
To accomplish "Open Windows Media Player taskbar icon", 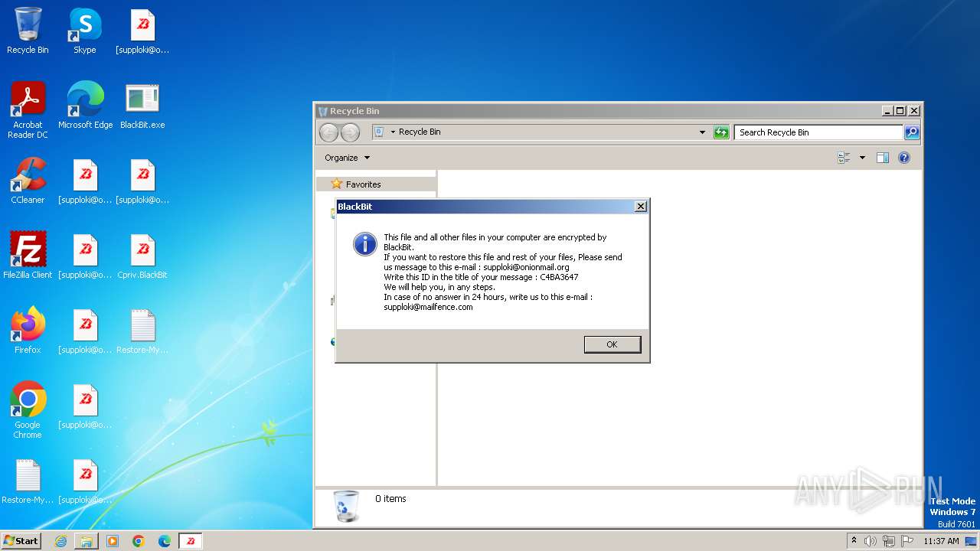I will 113,541.
